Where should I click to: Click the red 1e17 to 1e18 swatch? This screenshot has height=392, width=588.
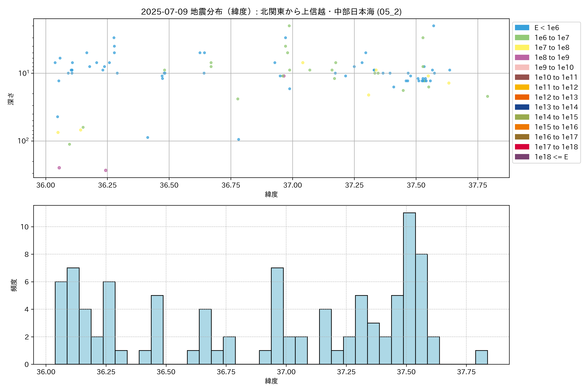[x=522, y=147]
